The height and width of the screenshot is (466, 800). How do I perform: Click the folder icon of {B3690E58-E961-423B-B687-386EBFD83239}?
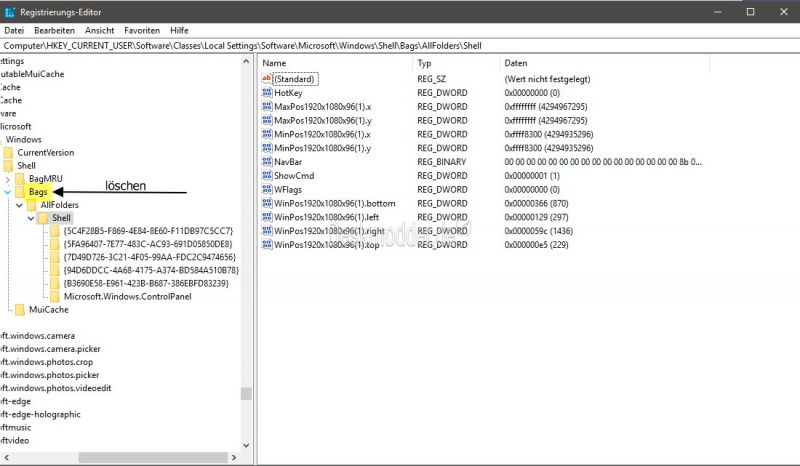tap(55, 283)
